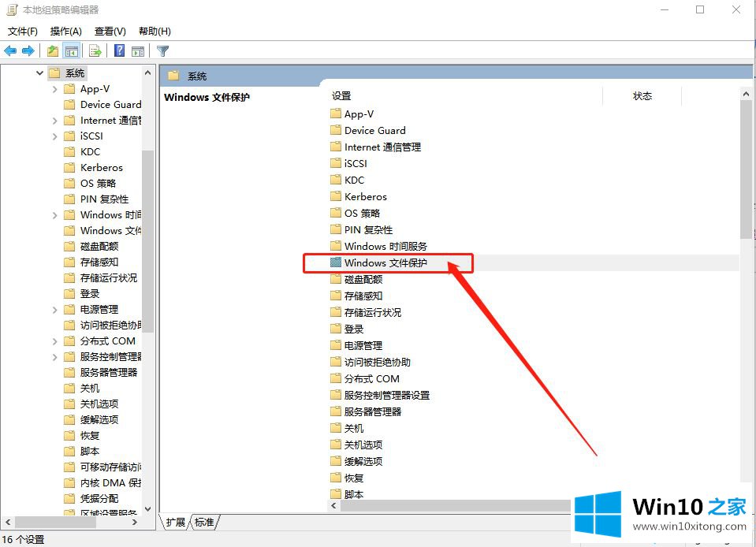
Task: Open the 操作(A) menu
Action: click(65, 32)
